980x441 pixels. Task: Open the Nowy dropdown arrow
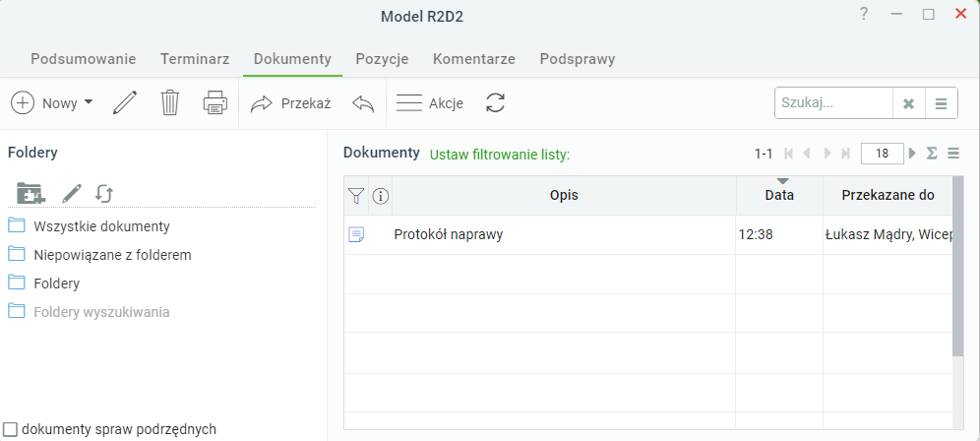pyautogui.click(x=89, y=102)
